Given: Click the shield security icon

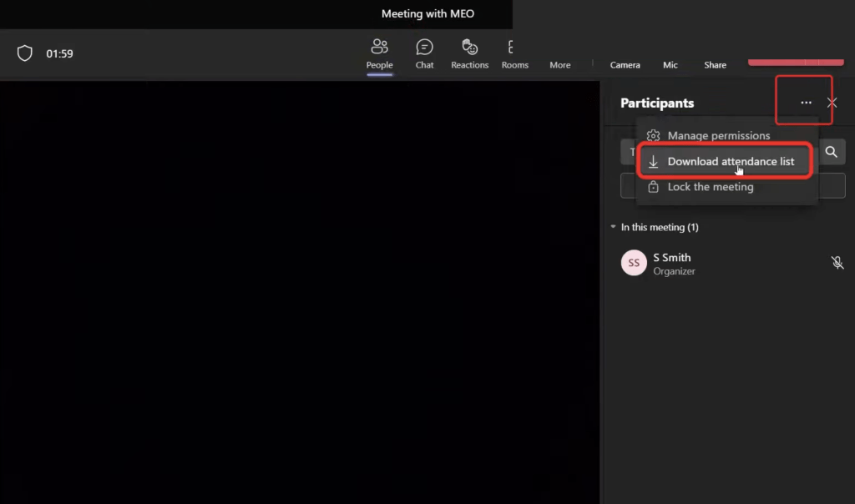Looking at the screenshot, I should [x=24, y=53].
